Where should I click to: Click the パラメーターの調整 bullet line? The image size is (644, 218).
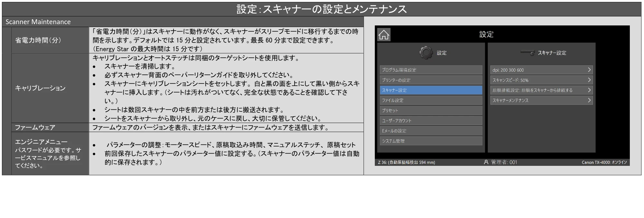pos(231,145)
